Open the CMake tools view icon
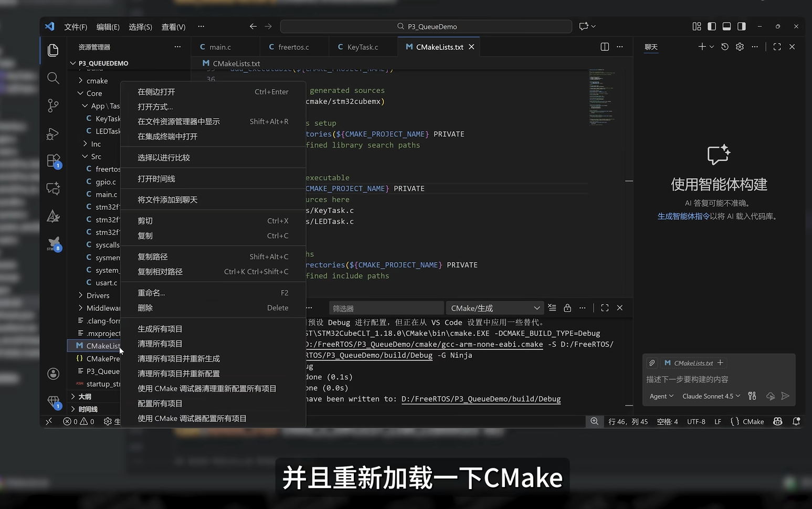 53,216
